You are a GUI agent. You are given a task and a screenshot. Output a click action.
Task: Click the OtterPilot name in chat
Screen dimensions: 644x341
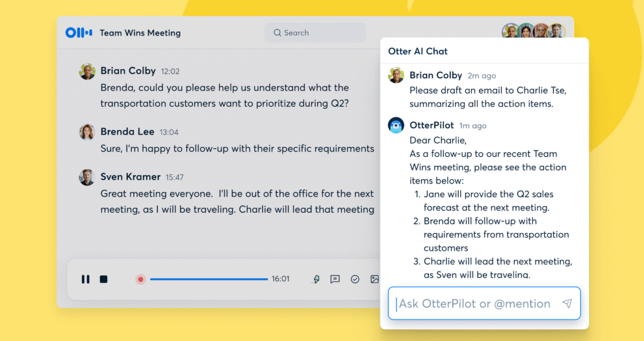pyautogui.click(x=431, y=125)
